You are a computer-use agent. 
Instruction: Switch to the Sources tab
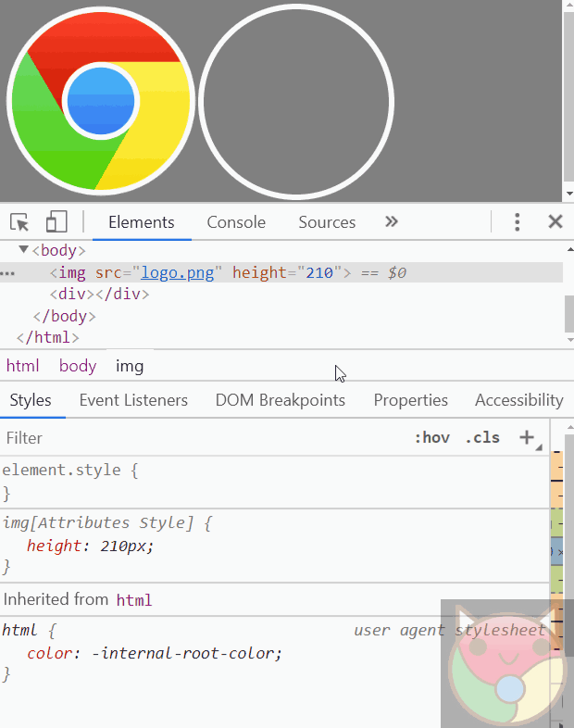327,222
